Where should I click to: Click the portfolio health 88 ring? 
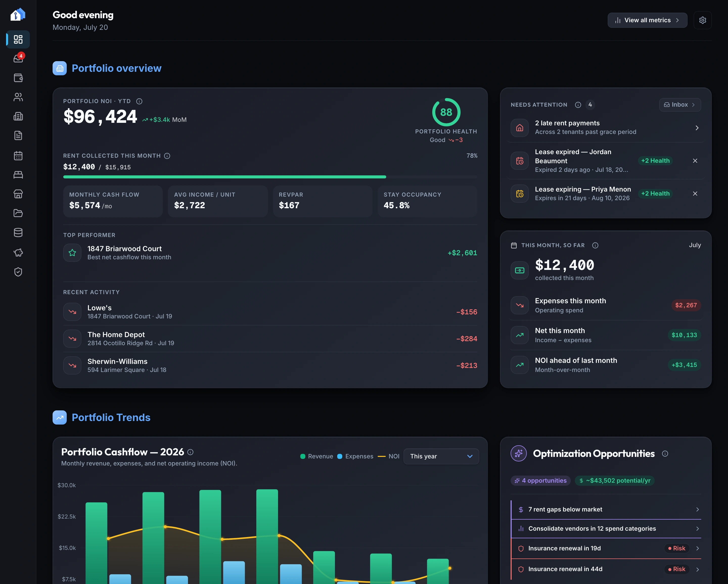tap(446, 112)
